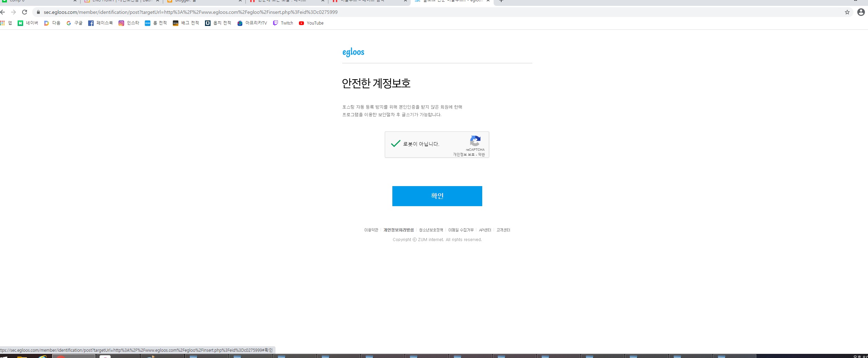Open the 개인정보처리방침 footer link
The height and width of the screenshot is (358, 868).
pyautogui.click(x=399, y=230)
